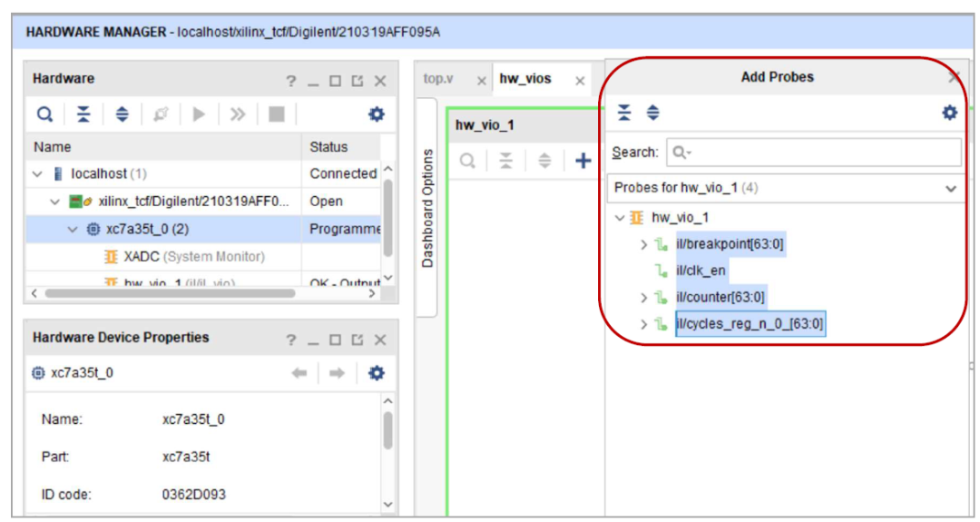Viewport: 980px width, 522px height.
Task: Select the hw_vios tab
Action: (525, 79)
